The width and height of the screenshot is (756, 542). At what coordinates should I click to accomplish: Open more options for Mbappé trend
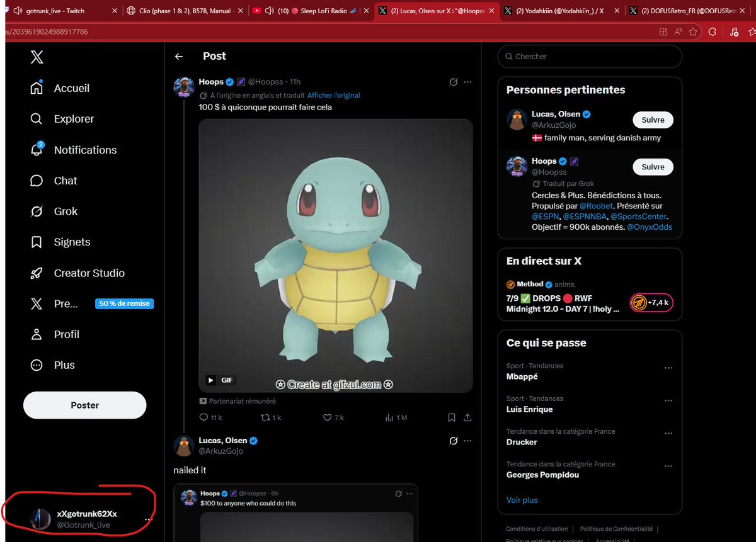coord(668,368)
